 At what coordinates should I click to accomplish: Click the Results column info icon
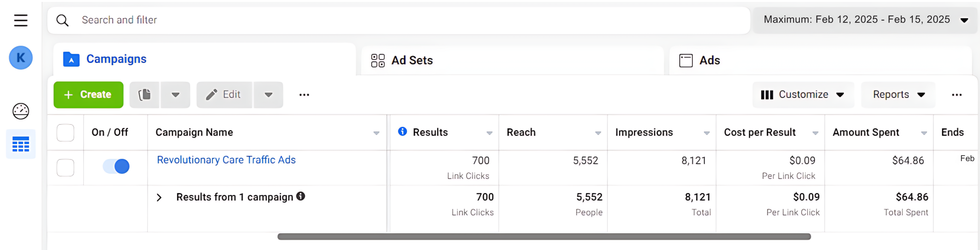click(x=402, y=132)
